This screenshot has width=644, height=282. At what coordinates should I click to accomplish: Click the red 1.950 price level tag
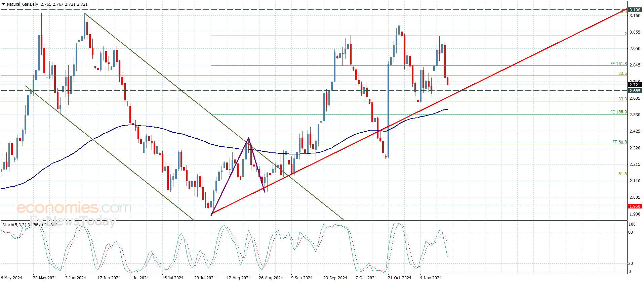(635, 206)
